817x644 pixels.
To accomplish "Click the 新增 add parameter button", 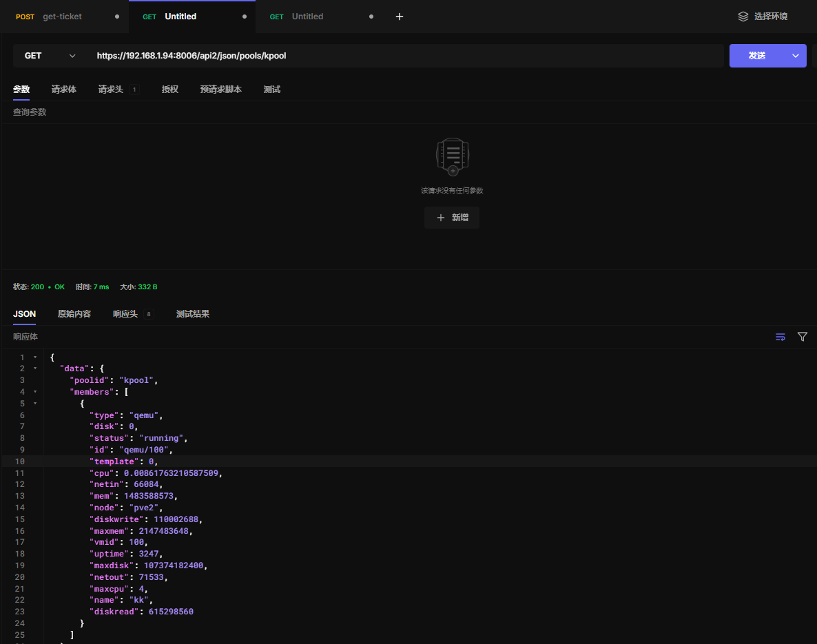I will (x=452, y=218).
